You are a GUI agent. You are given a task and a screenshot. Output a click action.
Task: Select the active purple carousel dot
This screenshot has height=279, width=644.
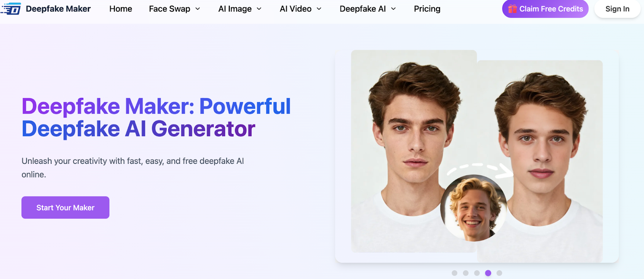coord(488,273)
